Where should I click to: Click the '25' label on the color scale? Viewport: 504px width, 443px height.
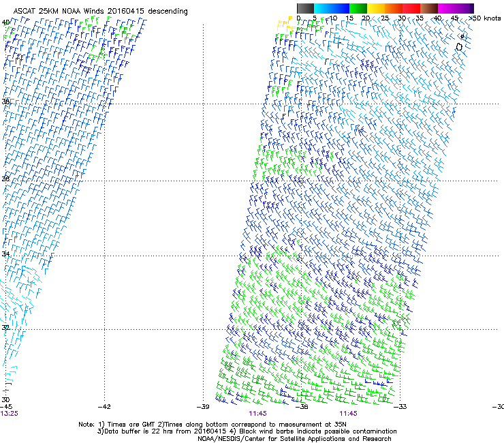[x=385, y=18]
